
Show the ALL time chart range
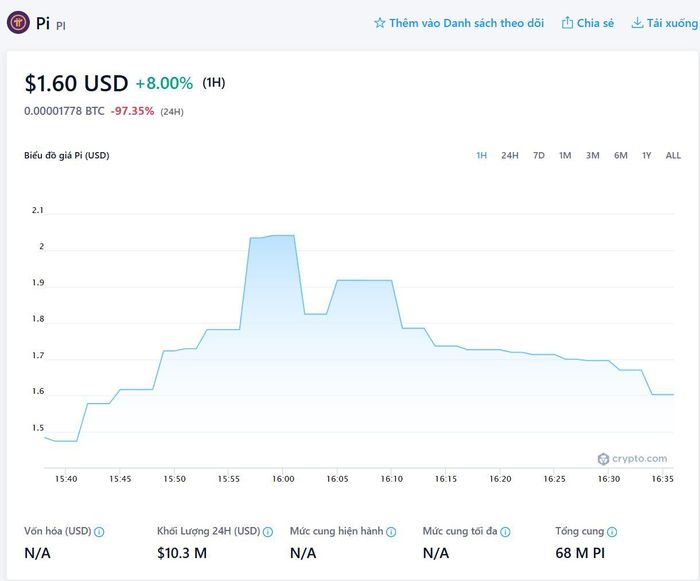tap(673, 155)
